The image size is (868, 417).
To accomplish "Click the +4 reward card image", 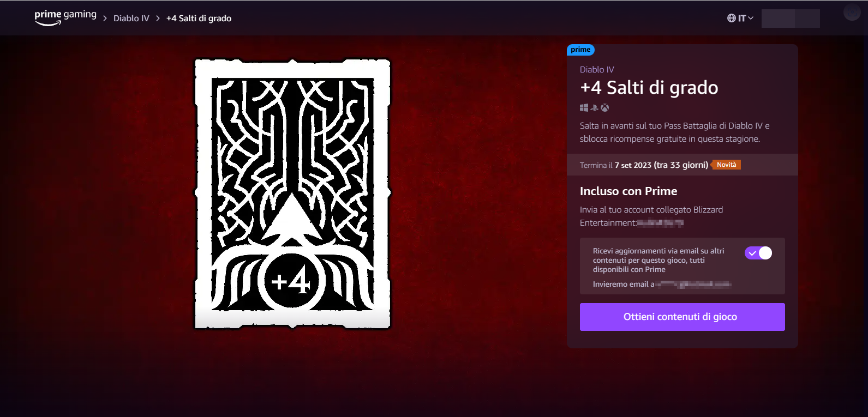I will click(x=293, y=194).
